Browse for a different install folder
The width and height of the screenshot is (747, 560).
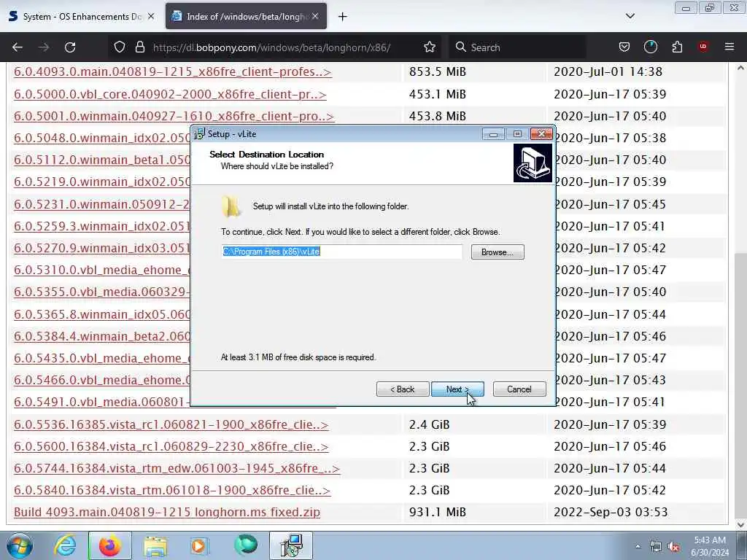click(498, 252)
